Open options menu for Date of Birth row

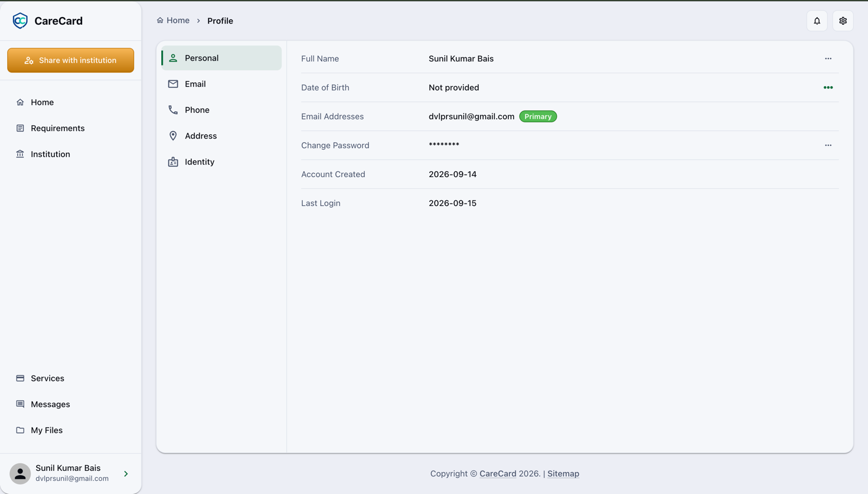828,87
